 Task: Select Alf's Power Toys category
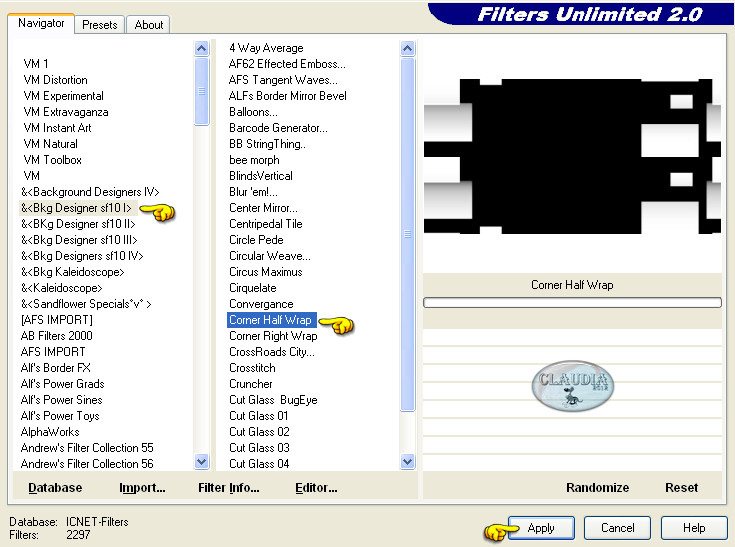click(60, 415)
